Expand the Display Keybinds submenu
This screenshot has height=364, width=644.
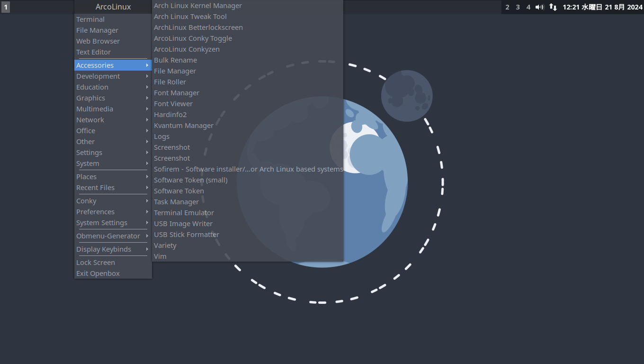(x=113, y=249)
